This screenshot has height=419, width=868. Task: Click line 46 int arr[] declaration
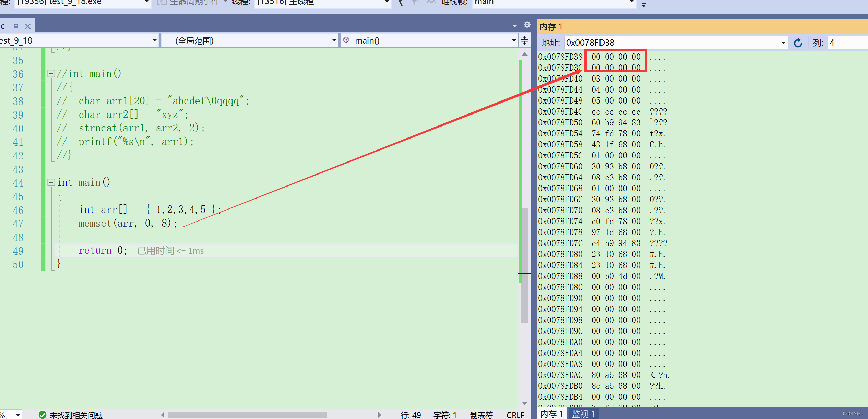pyautogui.click(x=150, y=209)
